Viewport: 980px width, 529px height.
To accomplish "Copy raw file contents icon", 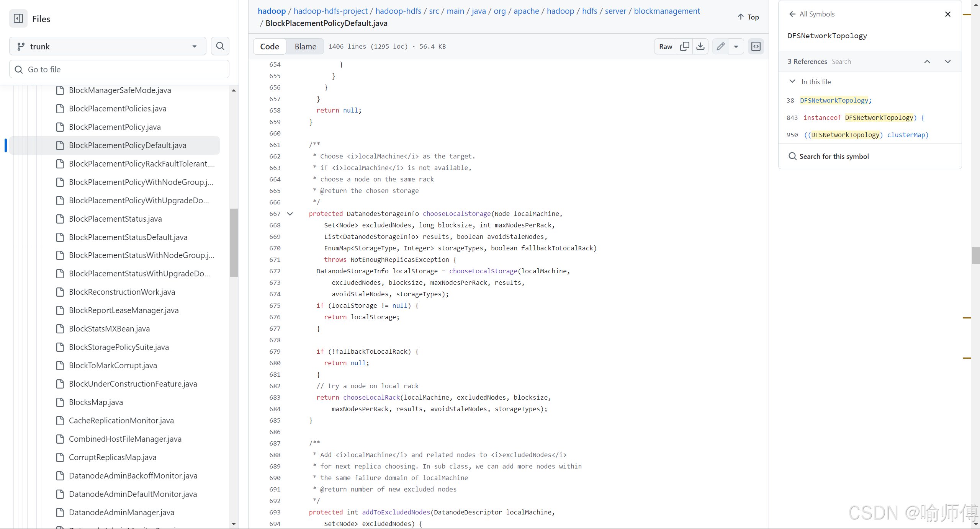I will pos(685,46).
